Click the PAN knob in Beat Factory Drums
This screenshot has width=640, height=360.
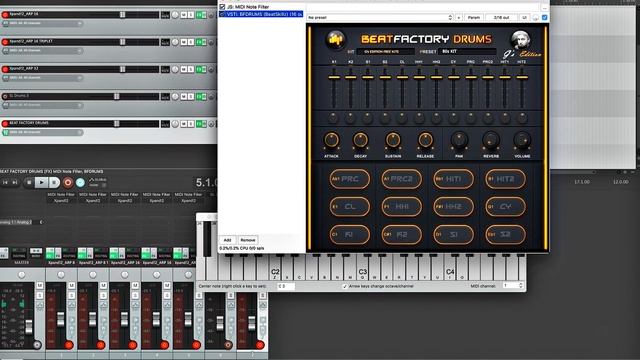click(459, 140)
